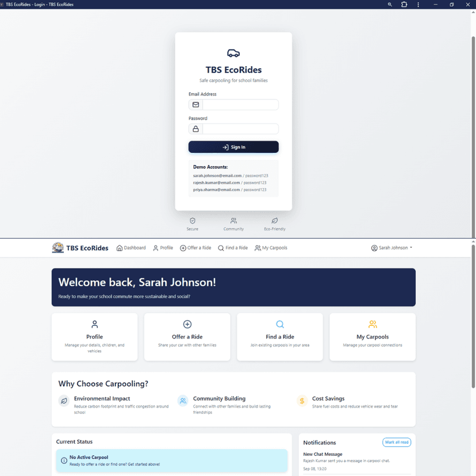Open the Sarah Johnson user dropdown
The width and height of the screenshot is (476, 476).
click(391, 248)
